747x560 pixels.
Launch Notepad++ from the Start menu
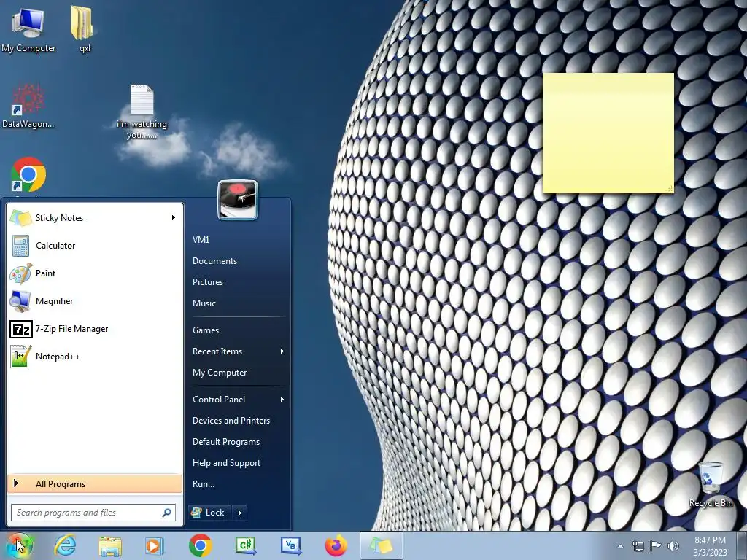coord(95,356)
